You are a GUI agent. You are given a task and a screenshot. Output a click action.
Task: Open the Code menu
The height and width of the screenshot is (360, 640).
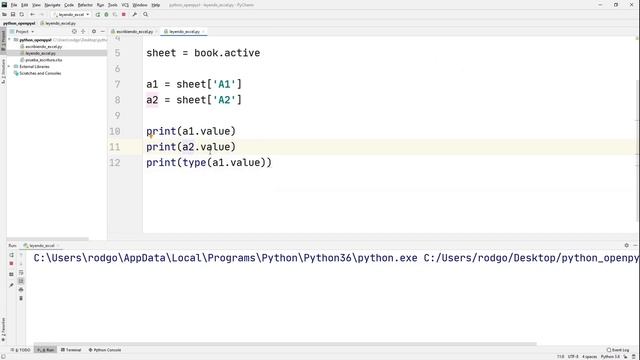click(69, 5)
